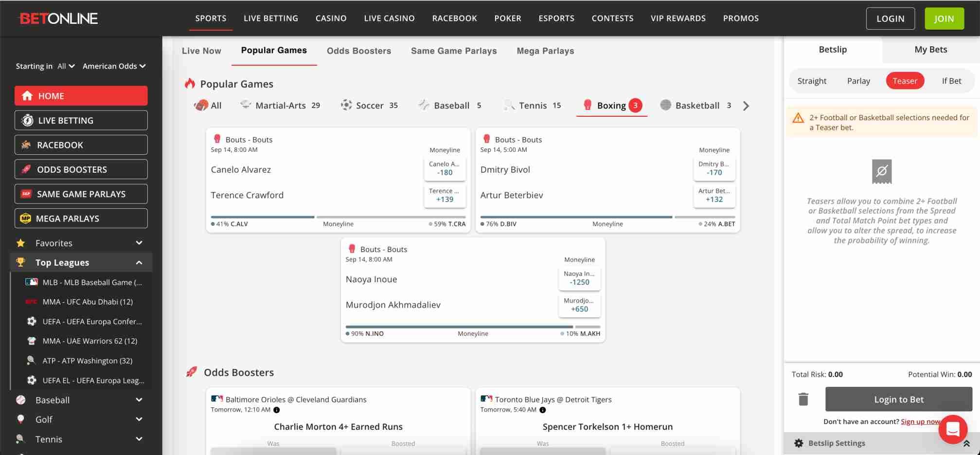Switch to the Odds Boosters tab
Image resolution: width=980 pixels, height=455 pixels.
(359, 51)
